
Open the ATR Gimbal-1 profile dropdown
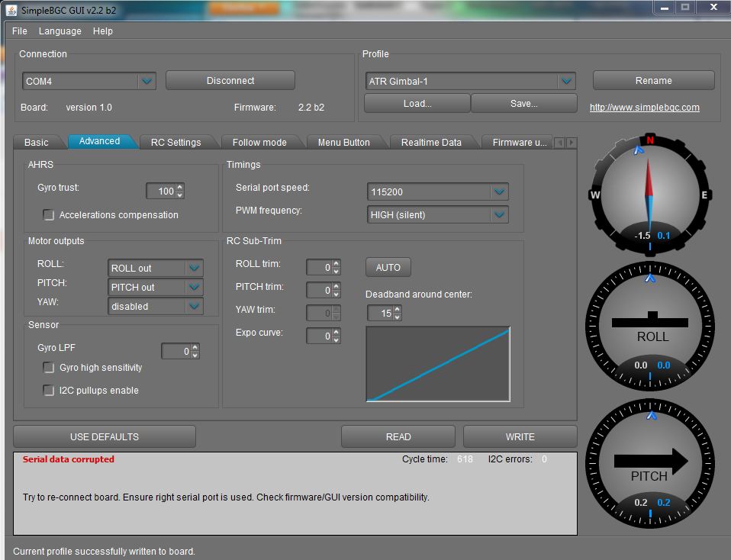565,82
